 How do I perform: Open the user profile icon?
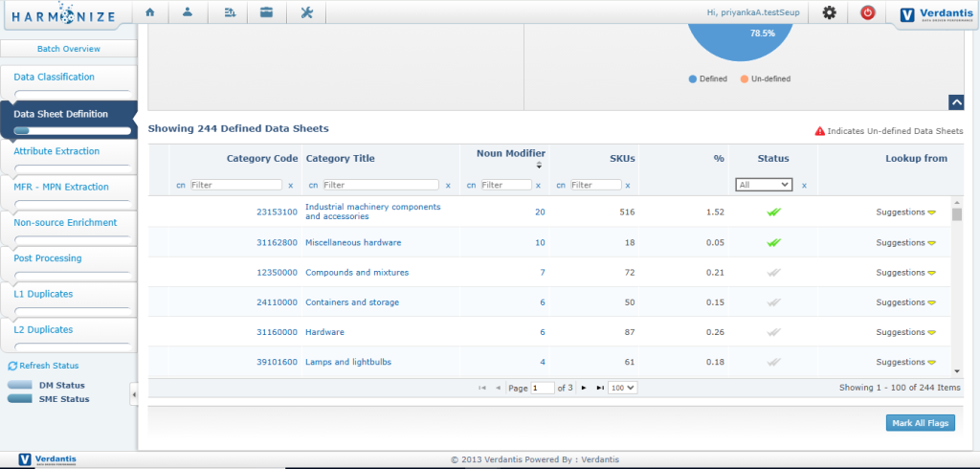click(x=189, y=12)
